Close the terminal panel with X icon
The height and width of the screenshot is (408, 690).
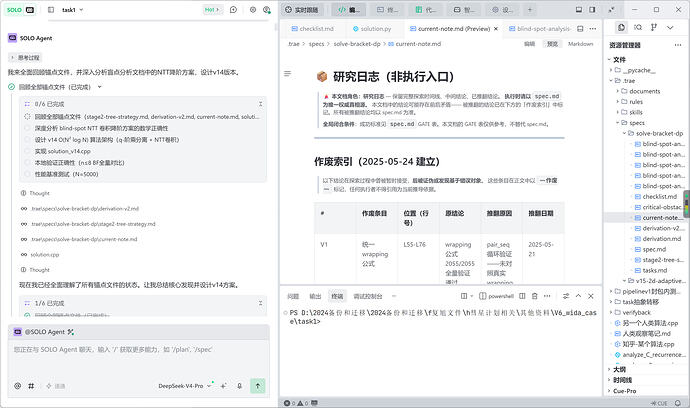(591, 296)
